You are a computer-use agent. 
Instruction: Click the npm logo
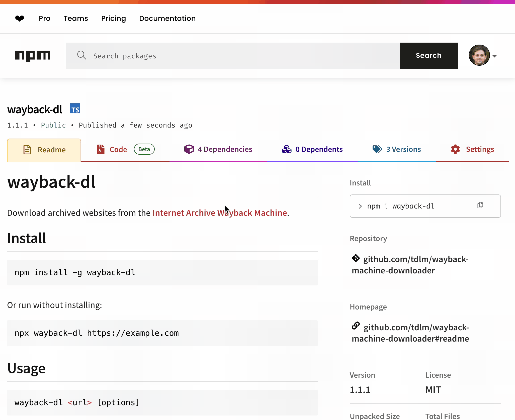point(33,55)
